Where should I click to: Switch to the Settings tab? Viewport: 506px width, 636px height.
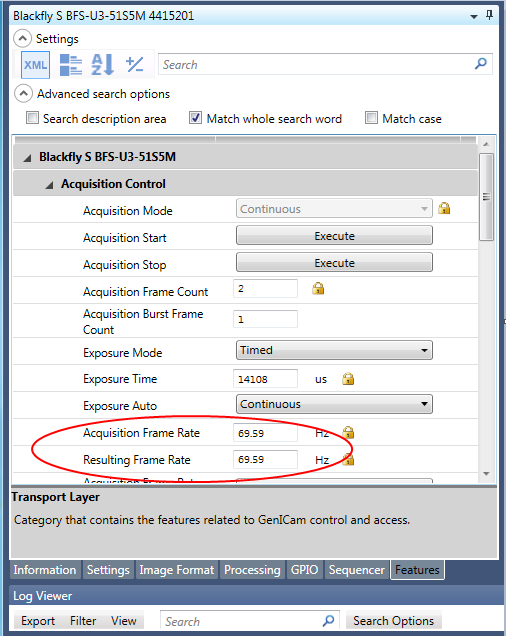click(108, 570)
